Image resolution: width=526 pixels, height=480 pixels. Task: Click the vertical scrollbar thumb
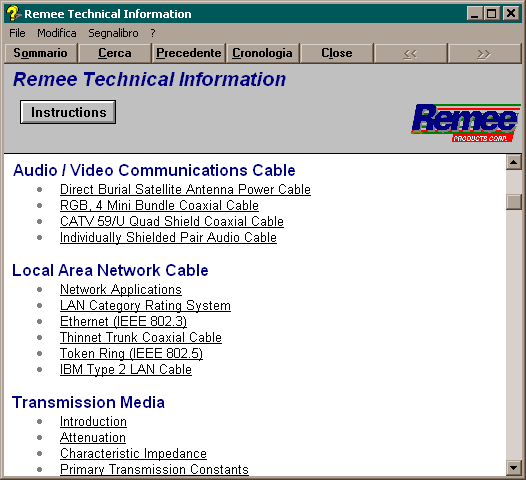(514, 202)
